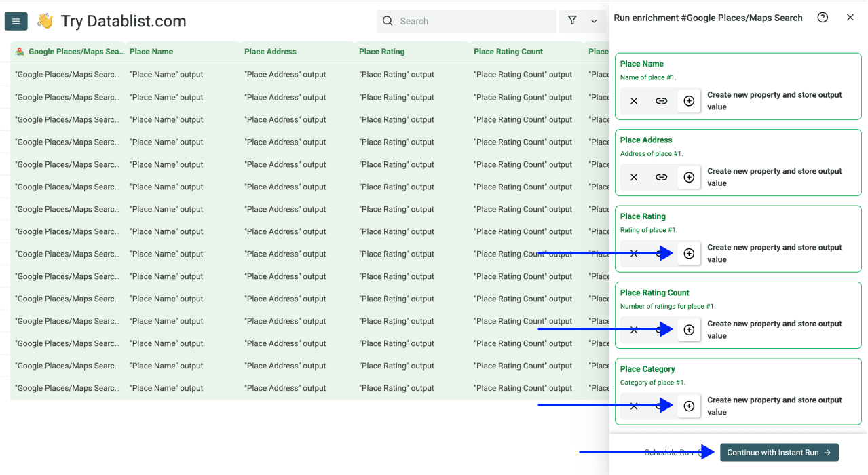
Task: Click the link icon in the Place Name card
Action: [661, 100]
